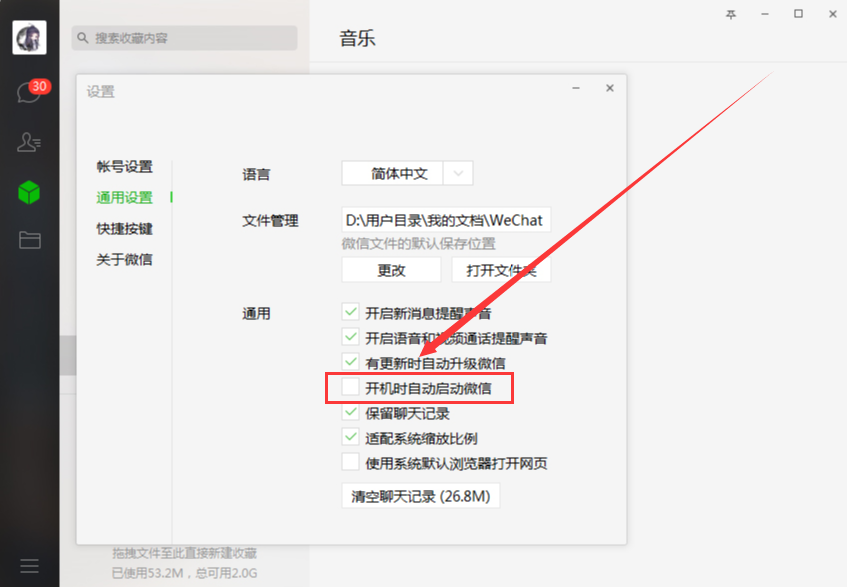Open the Contacts icon in sidebar
Viewport: 847px width, 587px height.
[x=30, y=142]
